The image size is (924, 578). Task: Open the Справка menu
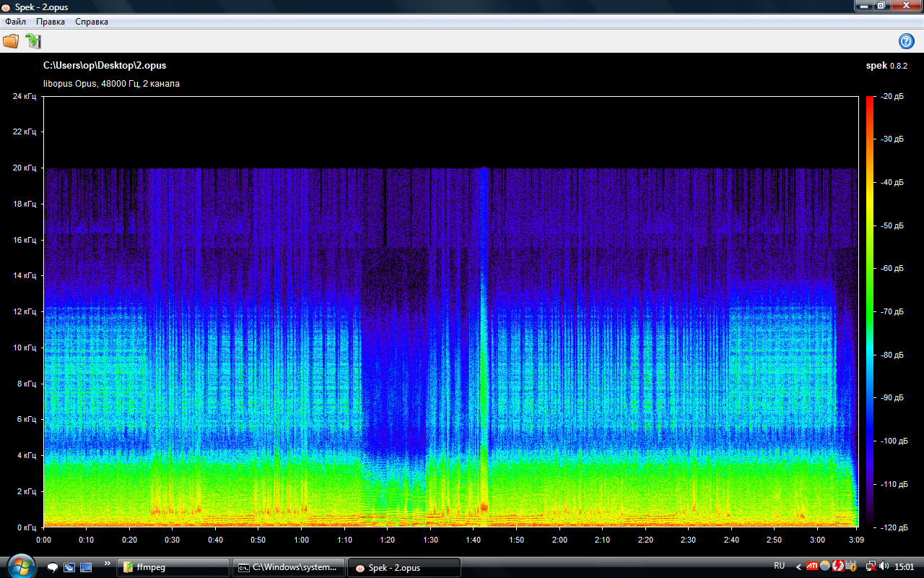pos(92,22)
